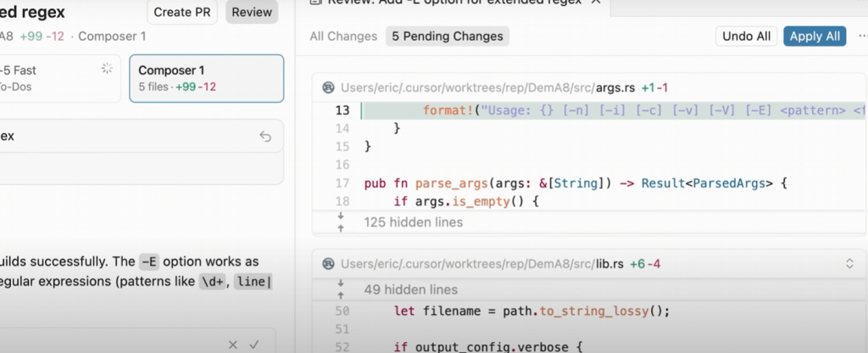Click the undo arrow icon in the message box
Viewport: 868px width, 353px height.
265,136
